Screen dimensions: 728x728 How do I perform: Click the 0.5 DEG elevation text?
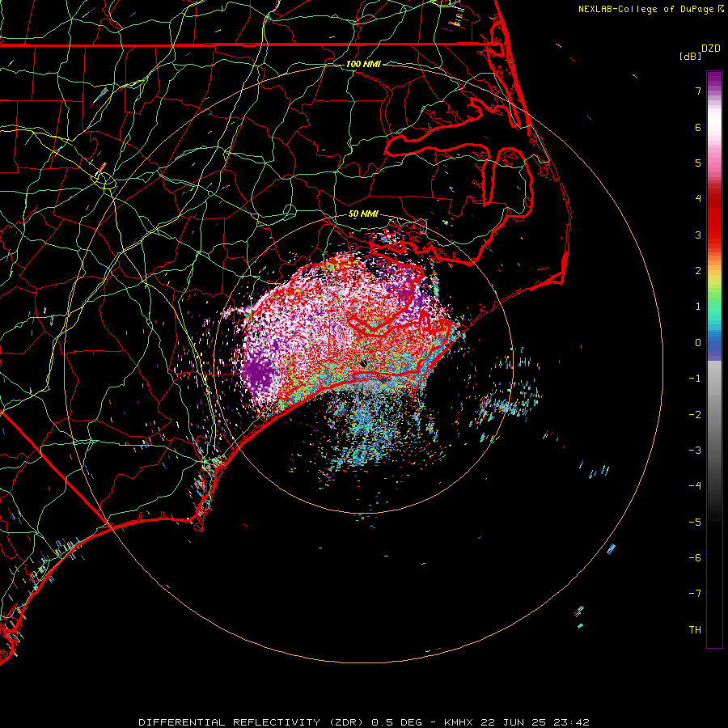coord(396,722)
